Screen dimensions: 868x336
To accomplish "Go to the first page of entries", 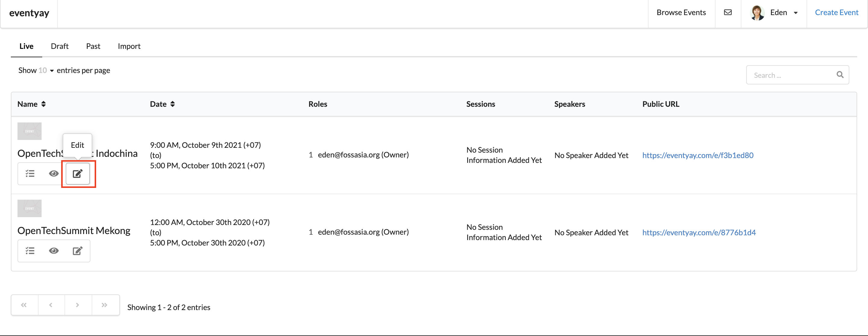I will pyautogui.click(x=24, y=305).
